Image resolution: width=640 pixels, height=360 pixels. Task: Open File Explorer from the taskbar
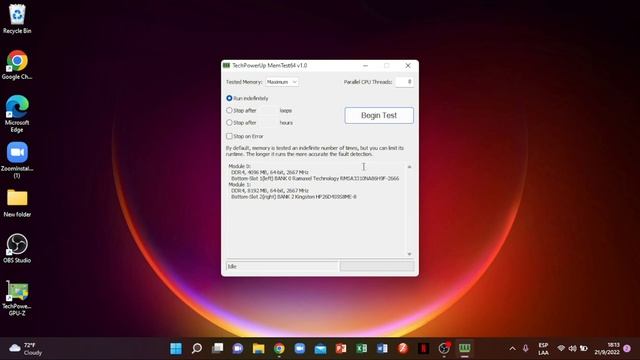pos(258,348)
